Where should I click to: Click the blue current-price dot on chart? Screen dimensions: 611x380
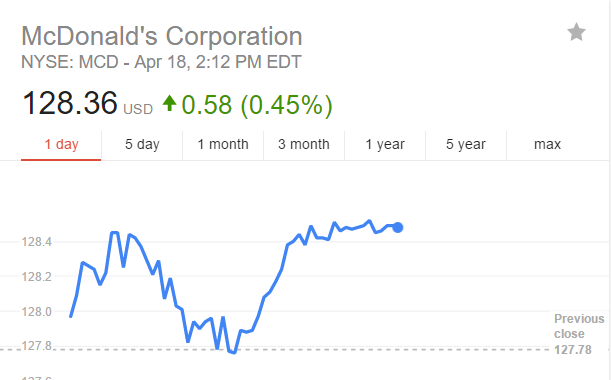click(397, 228)
